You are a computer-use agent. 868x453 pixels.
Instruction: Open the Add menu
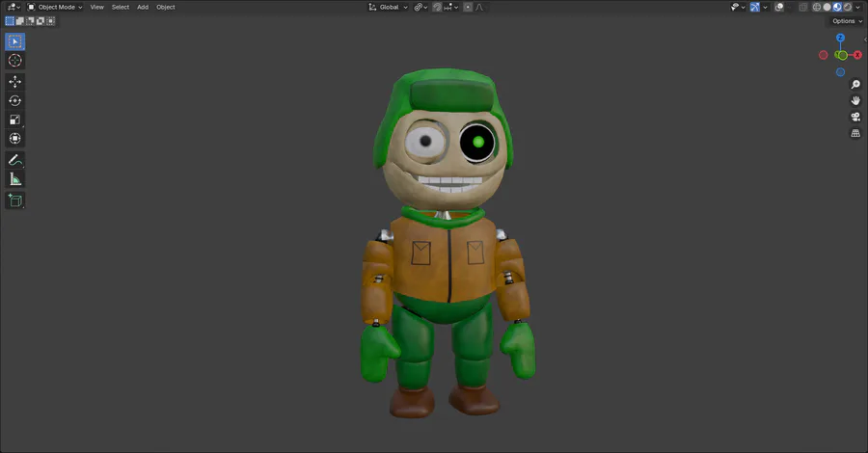[x=143, y=7]
